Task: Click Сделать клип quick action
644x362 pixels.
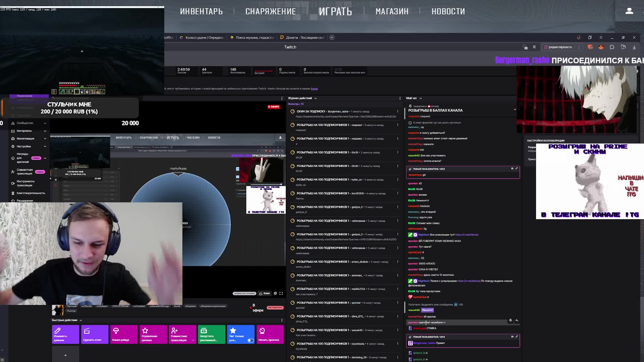Action: (x=95, y=335)
